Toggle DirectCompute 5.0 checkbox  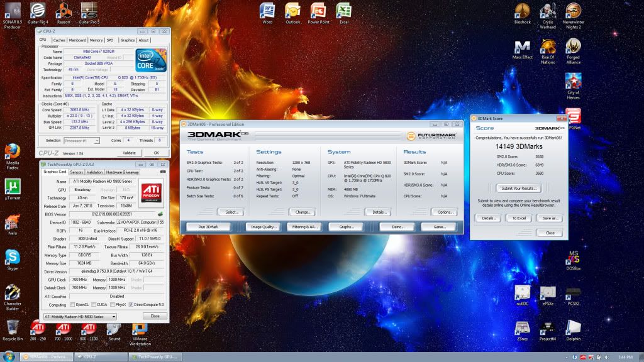pos(131,305)
